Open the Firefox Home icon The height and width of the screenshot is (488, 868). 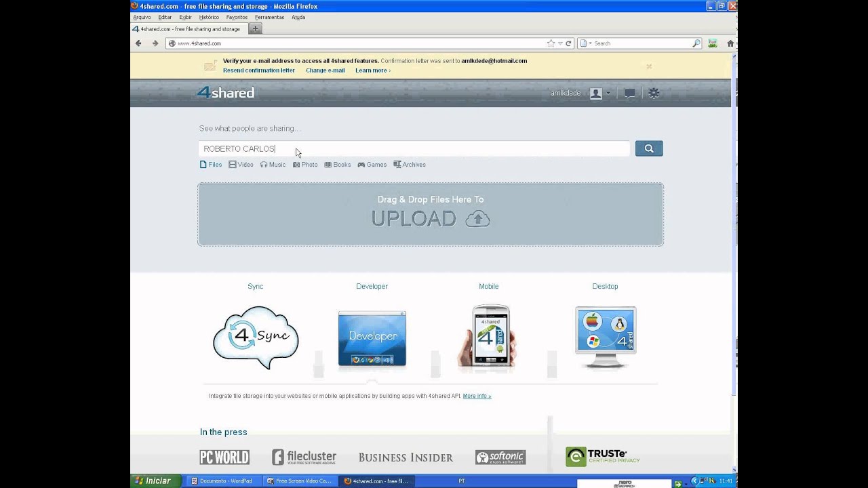coord(730,43)
